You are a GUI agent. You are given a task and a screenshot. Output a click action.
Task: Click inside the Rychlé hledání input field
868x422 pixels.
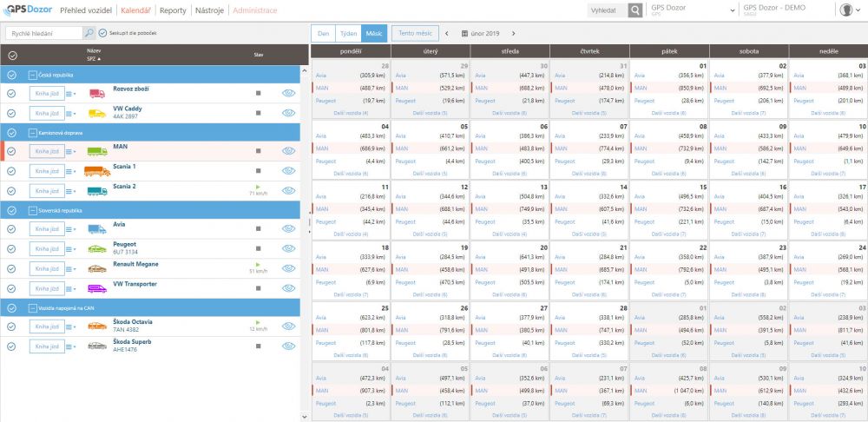[43, 33]
